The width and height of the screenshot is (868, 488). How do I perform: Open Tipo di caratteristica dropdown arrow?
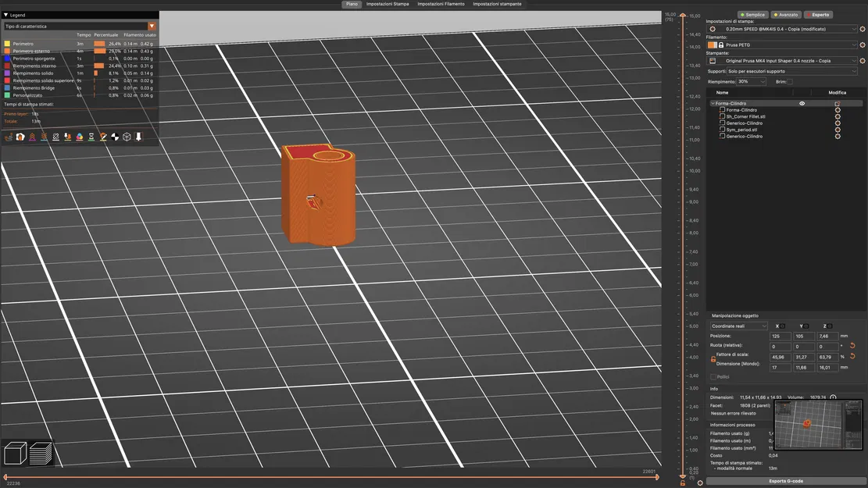point(152,26)
